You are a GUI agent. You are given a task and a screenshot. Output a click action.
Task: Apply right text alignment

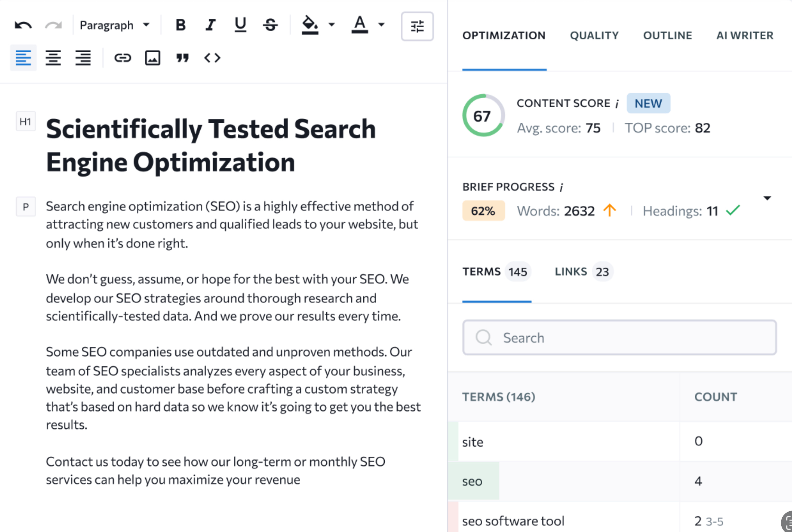(x=83, y=58)
